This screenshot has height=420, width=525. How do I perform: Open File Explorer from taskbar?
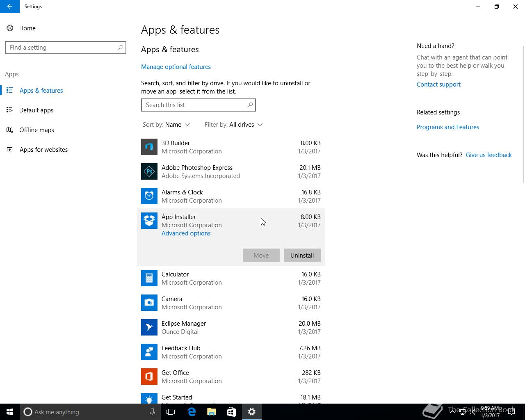(211, 412)
